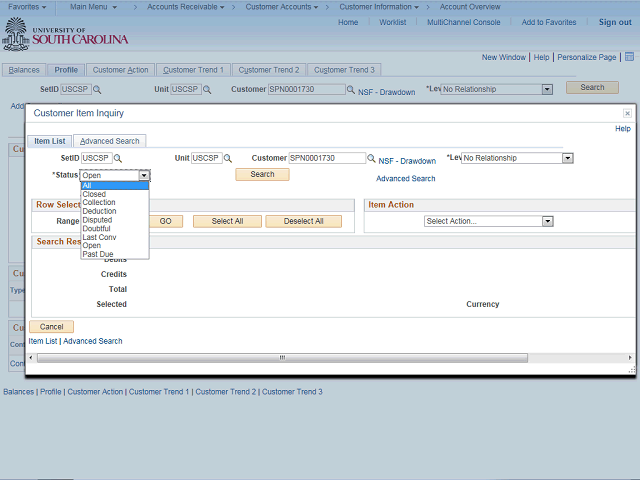Click the University of South Carolina logo
This screenshot has width=640, height=480.
point(65,36)
